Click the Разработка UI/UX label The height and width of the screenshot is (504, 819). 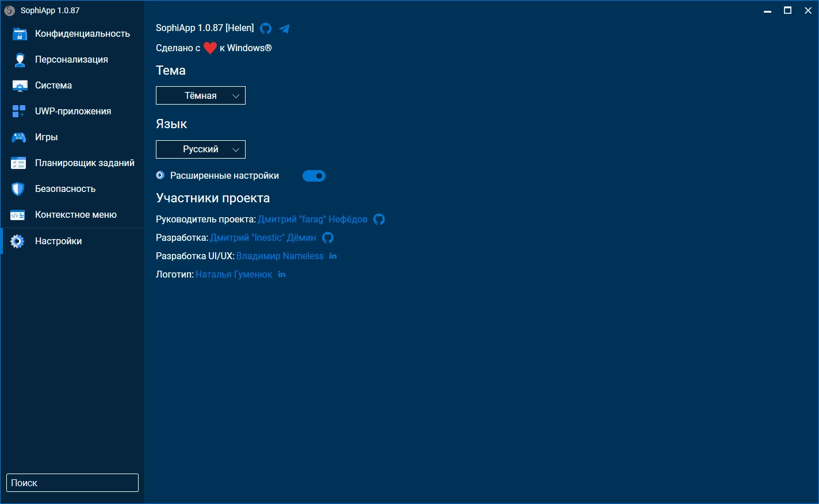(195, 256)
